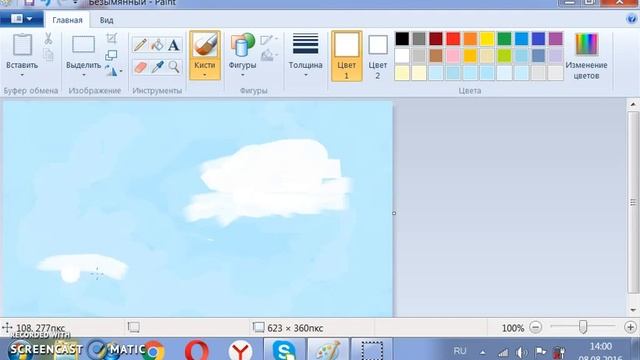The height and width of the screenshot is (360, 640).
Task: Pick the black color swatch
Action: [x=402, y=39]
